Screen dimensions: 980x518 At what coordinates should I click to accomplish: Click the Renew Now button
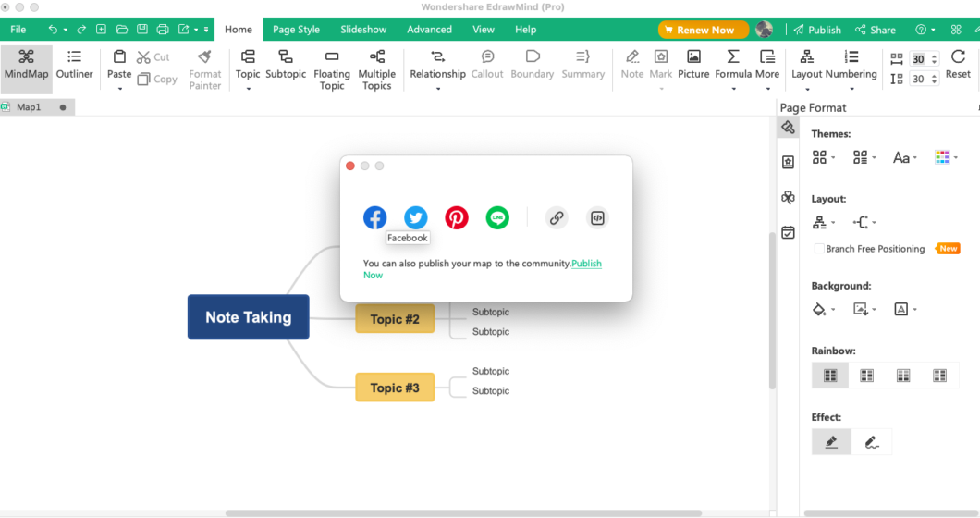(704, 30)
